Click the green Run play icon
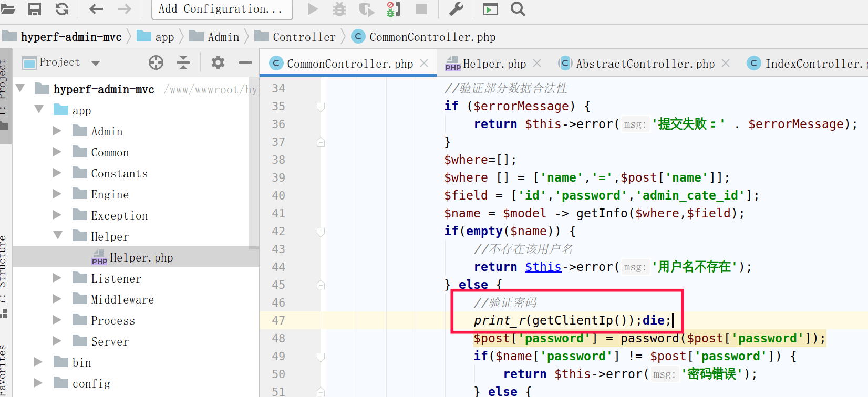The height and width of the screenshot is (397, 868). [313, 9]
